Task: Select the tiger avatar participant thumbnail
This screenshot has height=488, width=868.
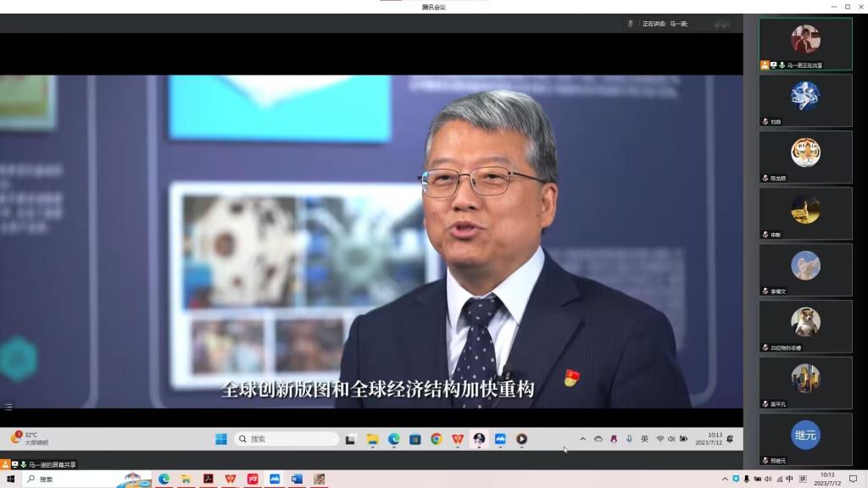Action: pos(805,157)
